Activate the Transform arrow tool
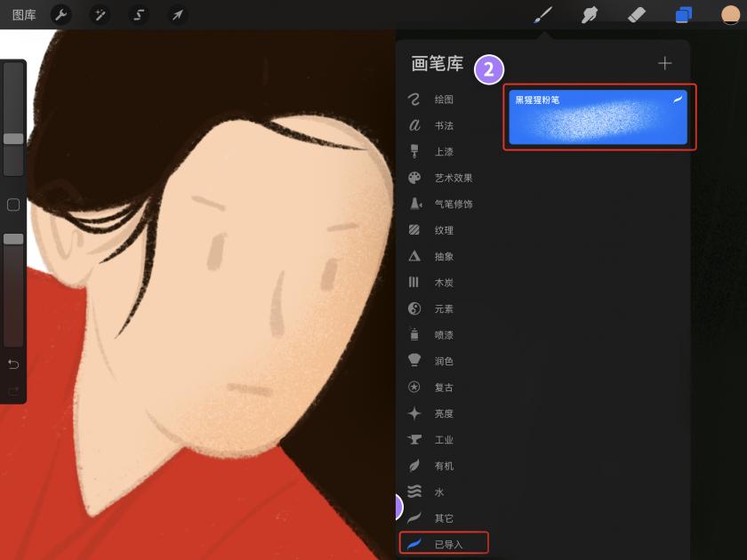This screenshot has width=747, height=560. 177,15
